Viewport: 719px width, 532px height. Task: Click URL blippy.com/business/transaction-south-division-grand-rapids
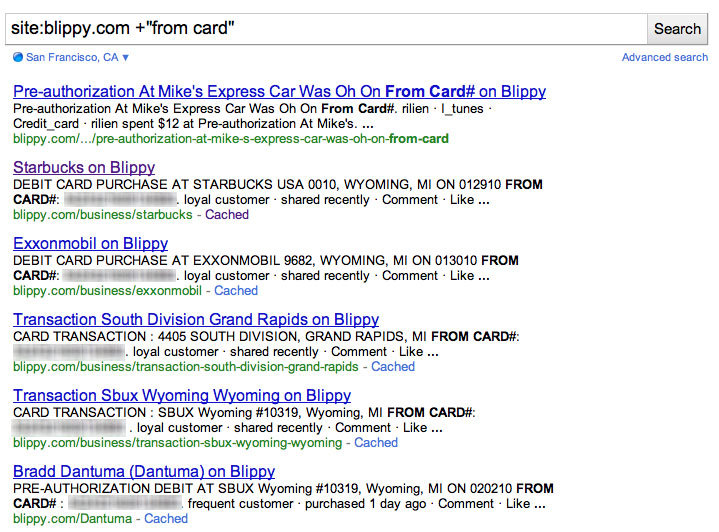(x=186, y=367)
